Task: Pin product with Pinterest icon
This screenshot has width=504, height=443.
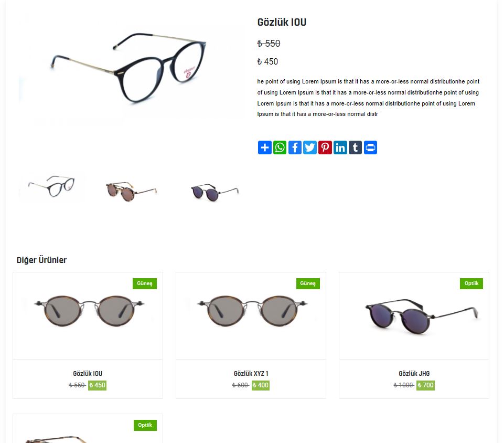Action: point(325,147)
